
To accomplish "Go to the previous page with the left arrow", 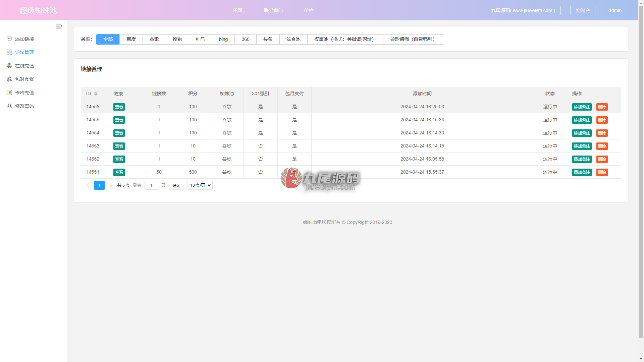I will (88, 185).
